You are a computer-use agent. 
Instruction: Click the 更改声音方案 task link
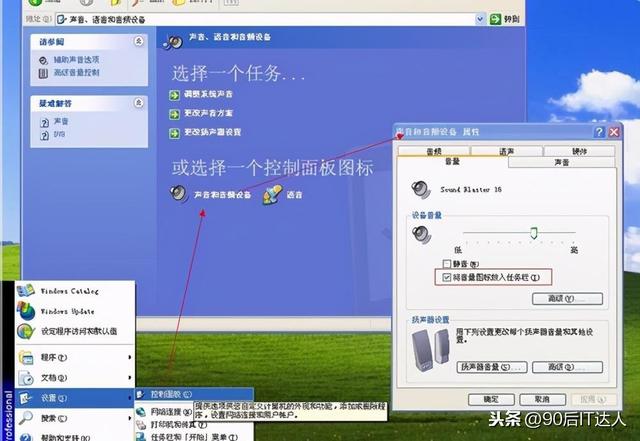[x=208, y=113]
